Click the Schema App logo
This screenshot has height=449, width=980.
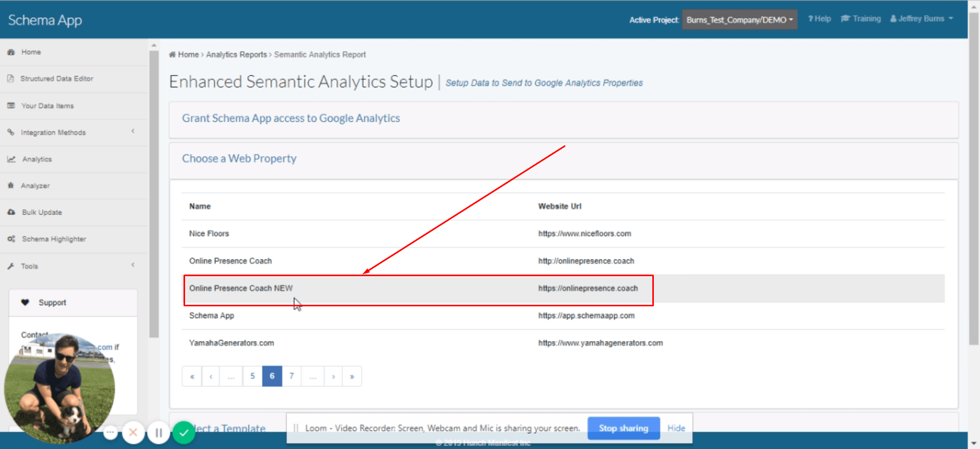click(x=45, y=20)
